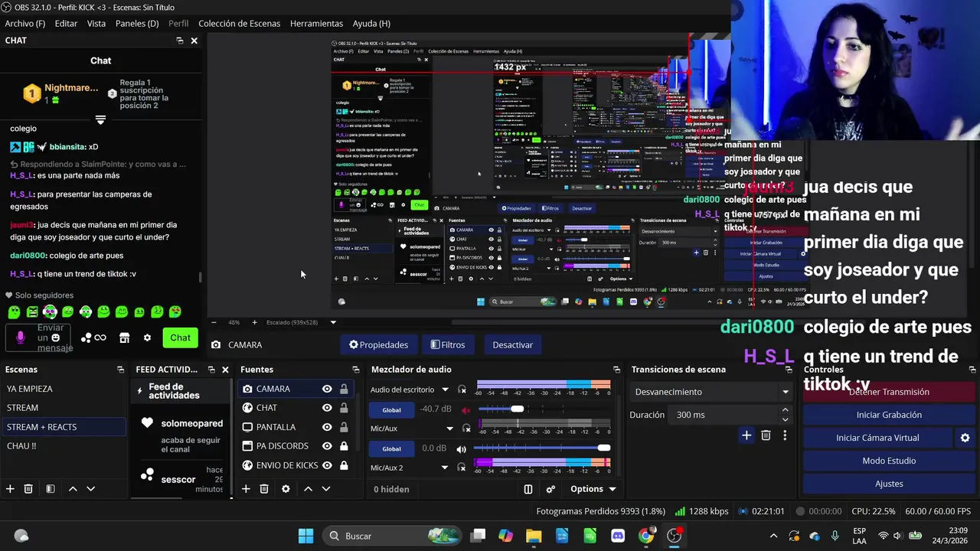
Task: Open scene filters icon in Escenas panel
Action: [50, 488]
